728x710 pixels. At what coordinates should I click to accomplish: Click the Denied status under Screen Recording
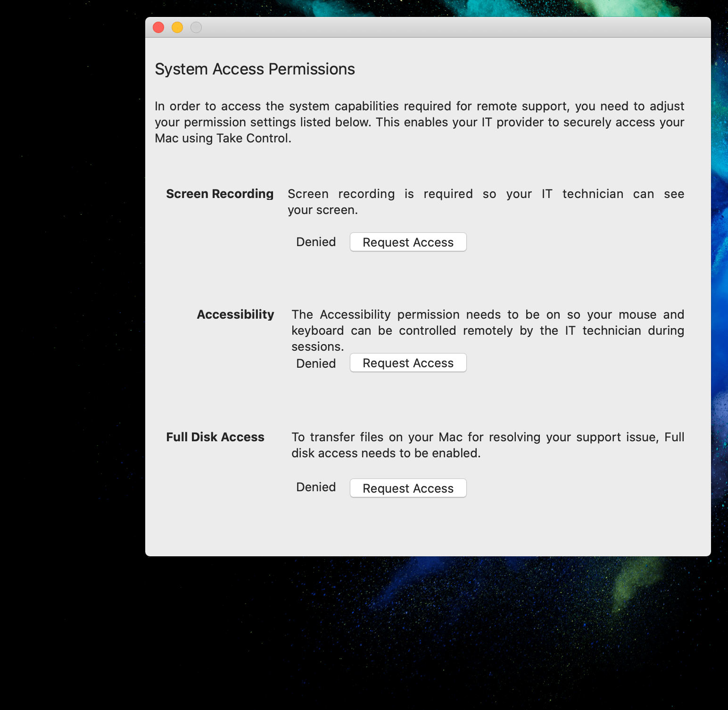[315, 242]
